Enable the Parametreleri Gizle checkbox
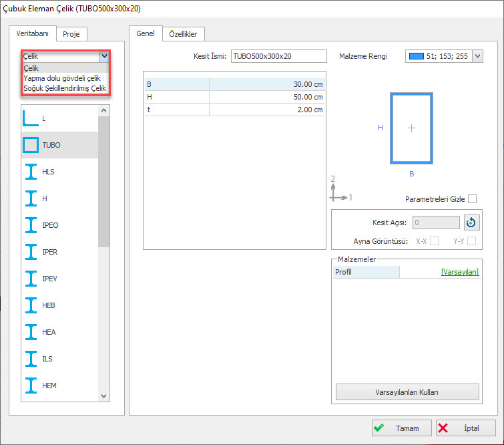504x445 pixels. click(472, 199)
